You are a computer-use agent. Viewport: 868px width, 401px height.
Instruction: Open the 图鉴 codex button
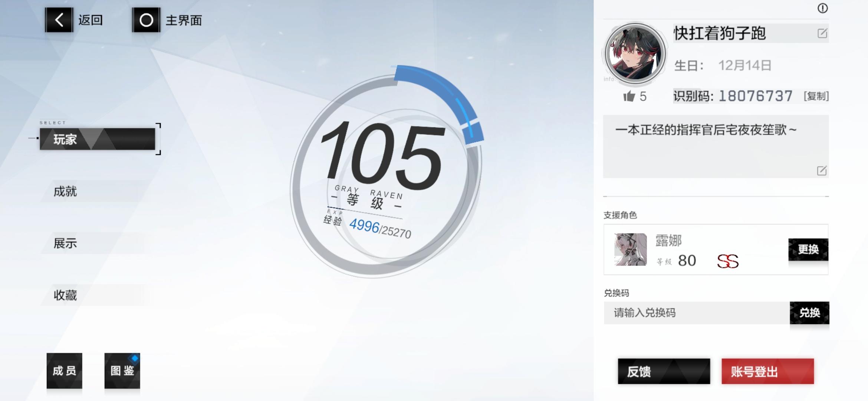[x=122, y=371]
